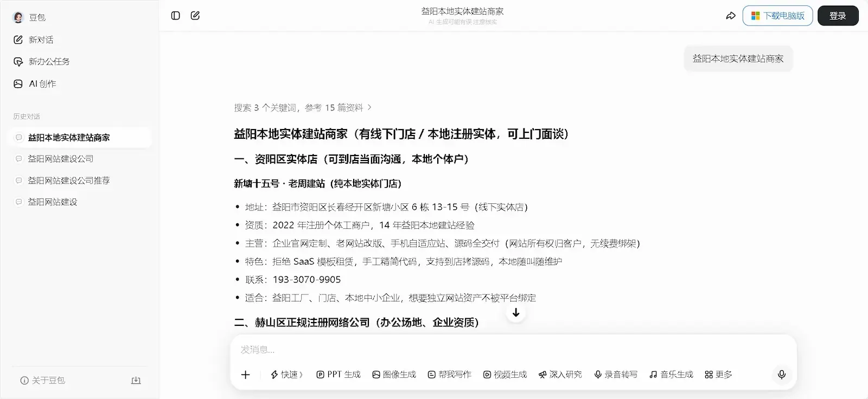Viewport: 868px width, 399px height.
Task: Click the conversation title in header
Action: (463, 11)
